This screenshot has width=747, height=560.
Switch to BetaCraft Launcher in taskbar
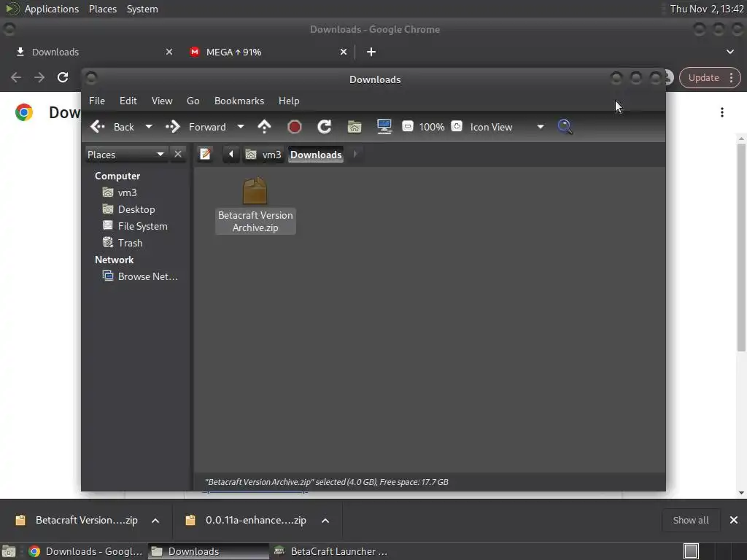pyautogui.click(x=330, y=551)
